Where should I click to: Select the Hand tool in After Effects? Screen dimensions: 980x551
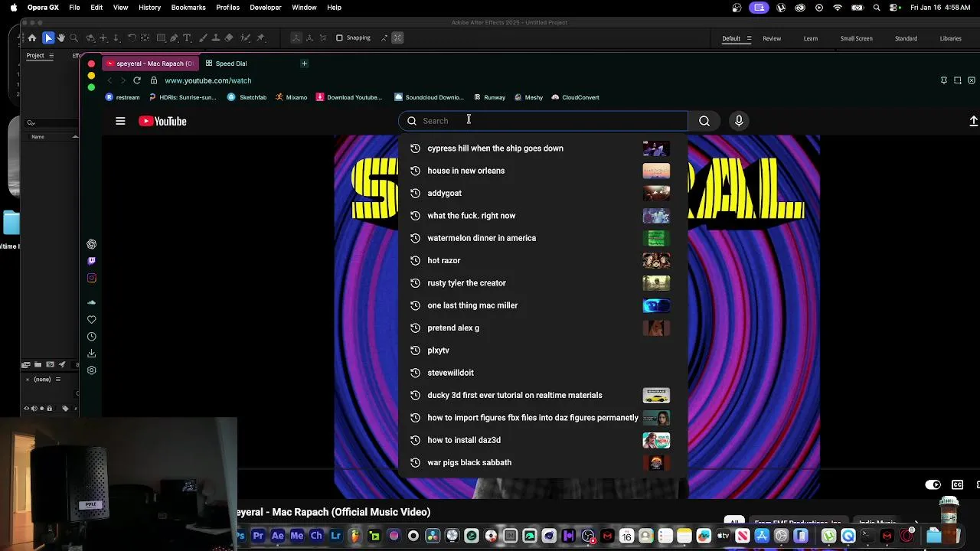[61, 37]
